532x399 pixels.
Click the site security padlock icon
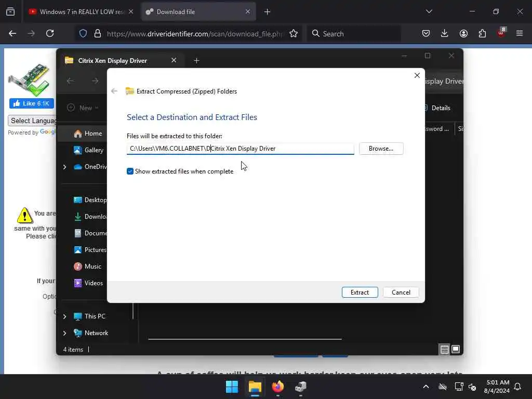(x=98, y=34)
